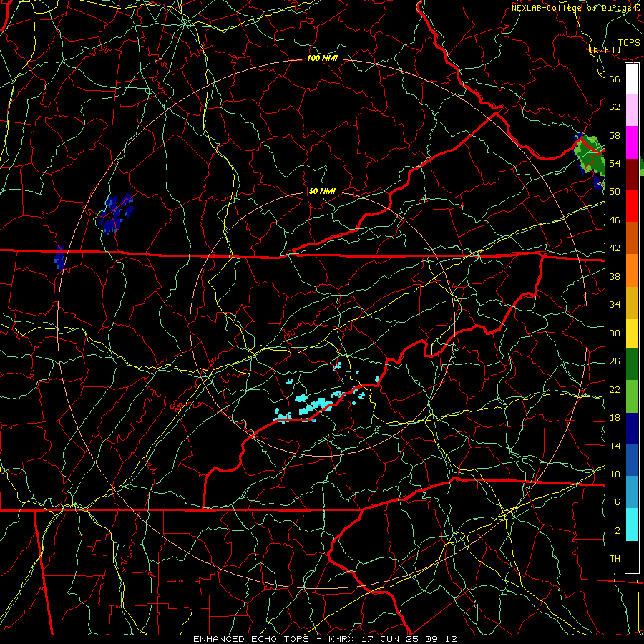This screenshot has width=644, height=644.
Task: Click the 26 value on the legend
Action: point(615,361)
